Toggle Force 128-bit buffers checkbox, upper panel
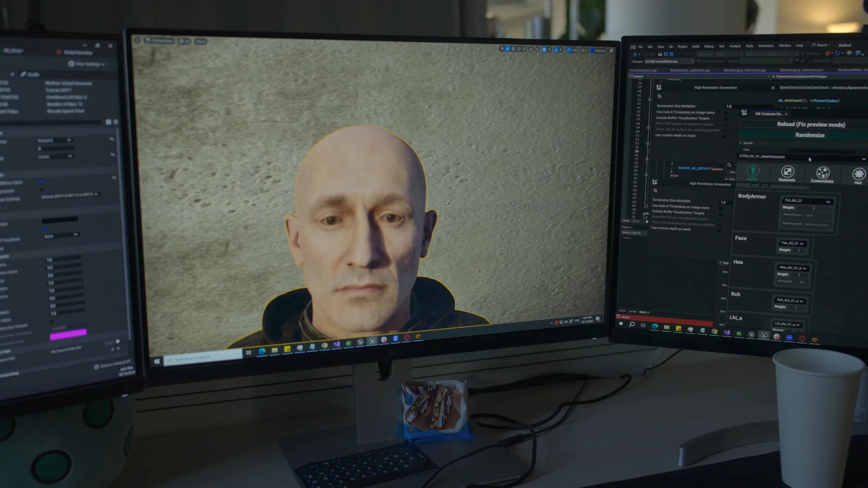868x488 pixels. pyautogui.click(x=725, y=131)
